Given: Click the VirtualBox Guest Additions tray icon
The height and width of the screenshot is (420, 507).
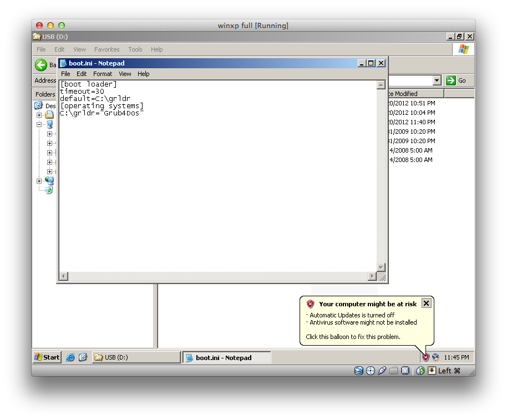Looking at the screenshot, I should pyautogui.click(x=435, y=357).
